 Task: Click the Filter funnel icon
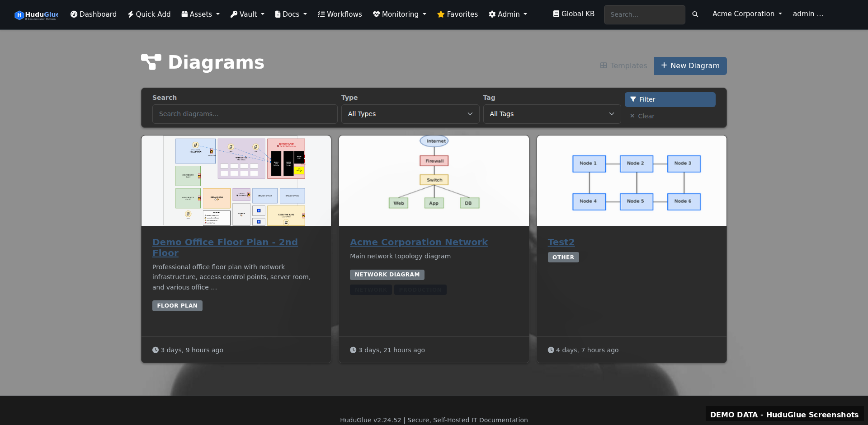coord(634,99)
